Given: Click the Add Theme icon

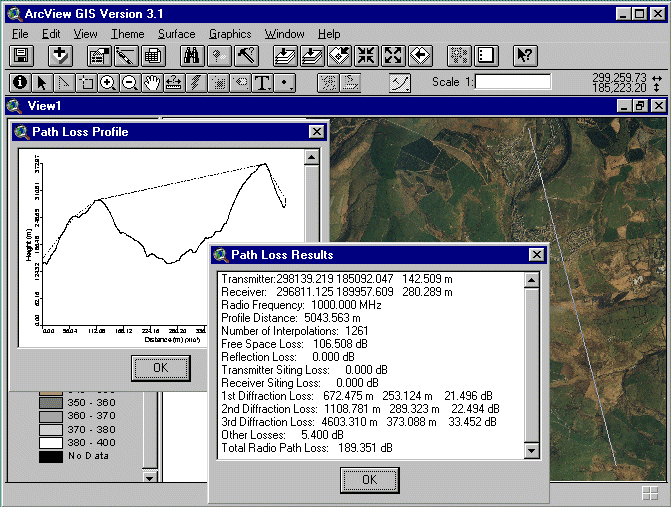Looking at the screenshot, I should point(61,56).
